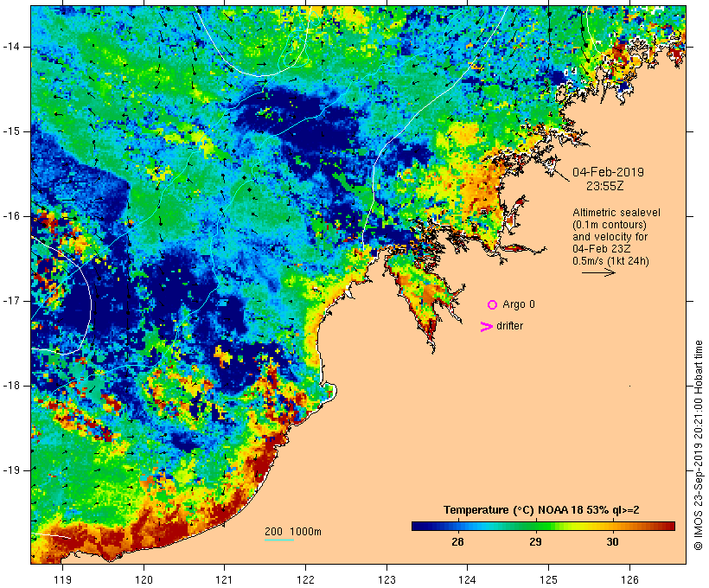Click the latitude label -17

click(11, 301)
